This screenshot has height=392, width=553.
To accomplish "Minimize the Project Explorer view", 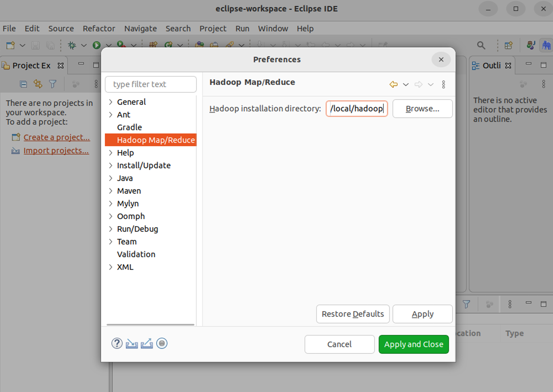I will point(81,64).
